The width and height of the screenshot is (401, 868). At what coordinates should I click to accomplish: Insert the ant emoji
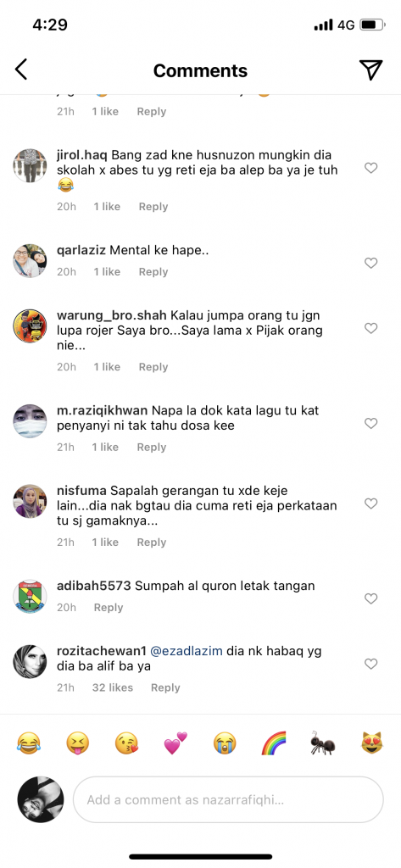tap(322, 743)
